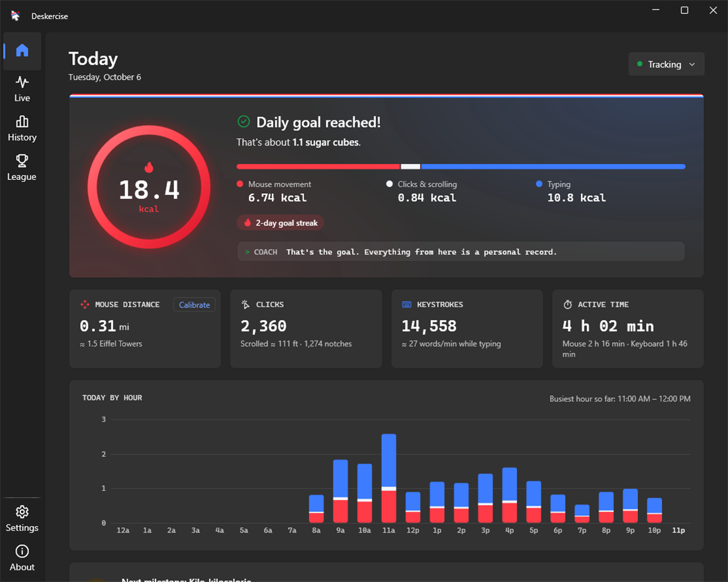The image size is (728, 582).
Task: Click the 6.74 kcal mouse movement value
Action: (277, 198)
